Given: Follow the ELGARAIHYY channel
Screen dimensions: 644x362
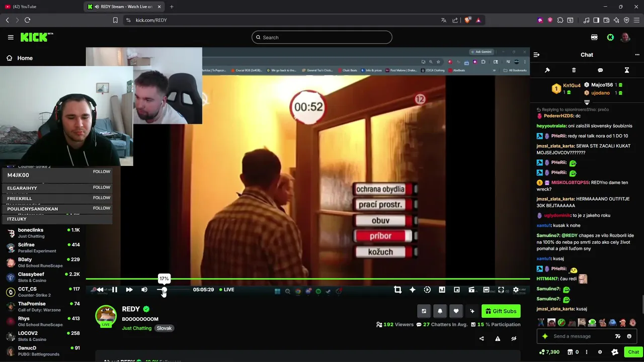Looking at the screenshot, I should click(102, 187).
